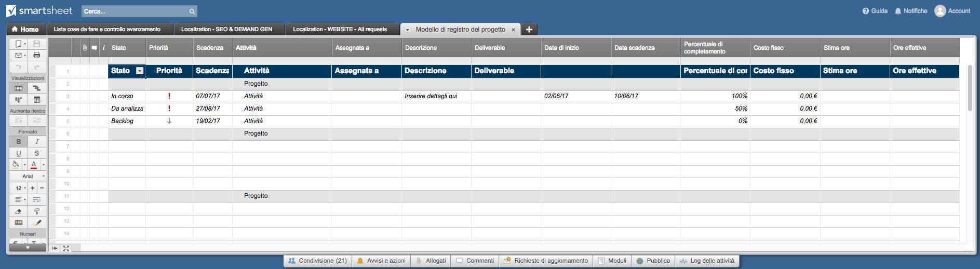Toggle italic formatting

[37, 142]
